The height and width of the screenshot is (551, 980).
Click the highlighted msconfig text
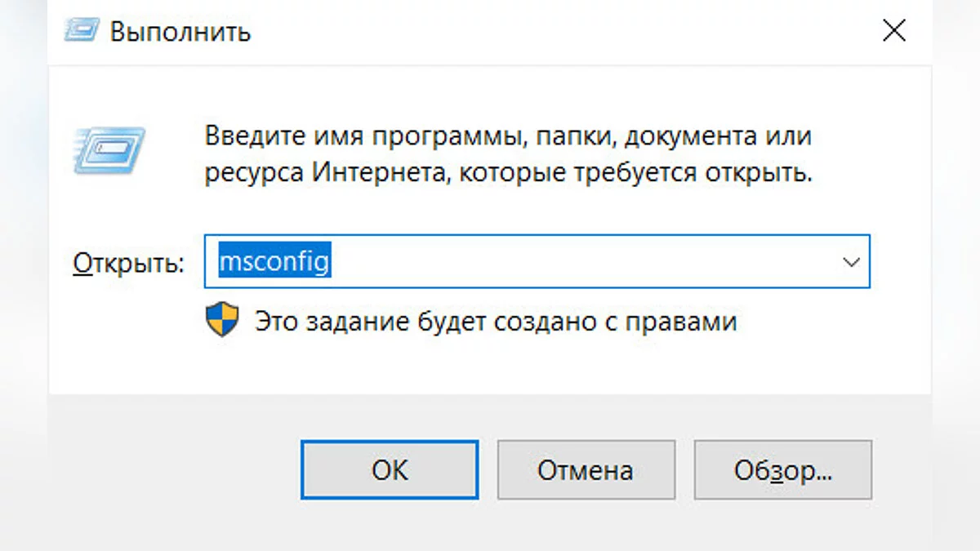point(274,262)
